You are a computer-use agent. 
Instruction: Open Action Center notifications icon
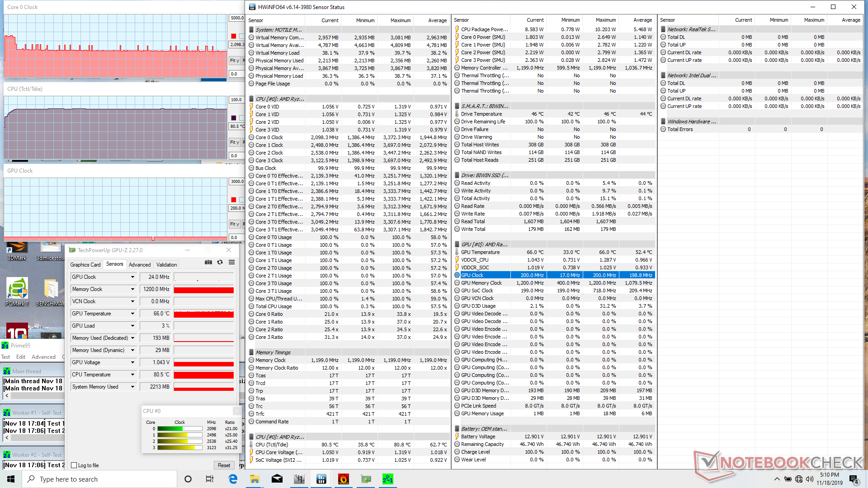point(854,479)
